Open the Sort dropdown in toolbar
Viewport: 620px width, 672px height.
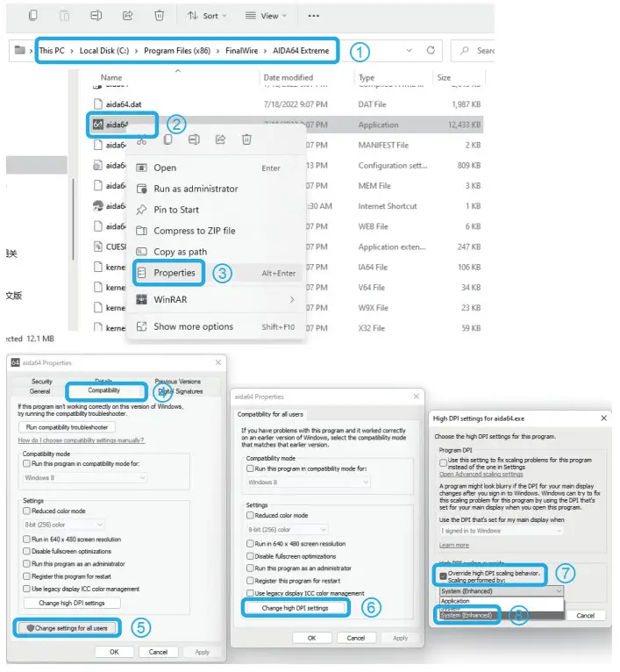(207, 16)
